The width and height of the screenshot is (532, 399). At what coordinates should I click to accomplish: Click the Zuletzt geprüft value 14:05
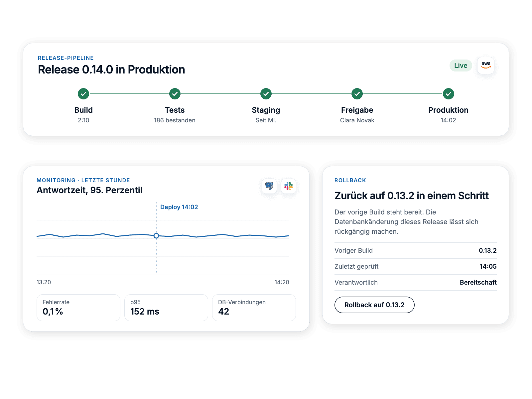(x=488, y=266)
